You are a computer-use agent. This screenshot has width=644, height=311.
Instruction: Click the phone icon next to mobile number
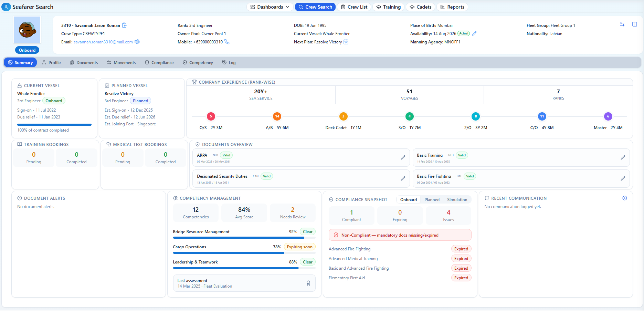[227, 42]
